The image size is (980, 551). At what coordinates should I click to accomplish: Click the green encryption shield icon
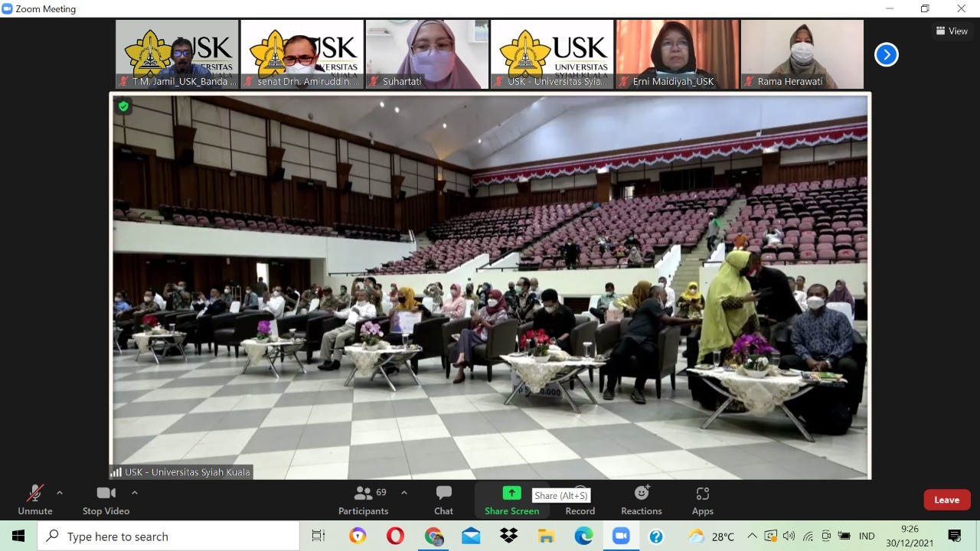click(123, 106)
